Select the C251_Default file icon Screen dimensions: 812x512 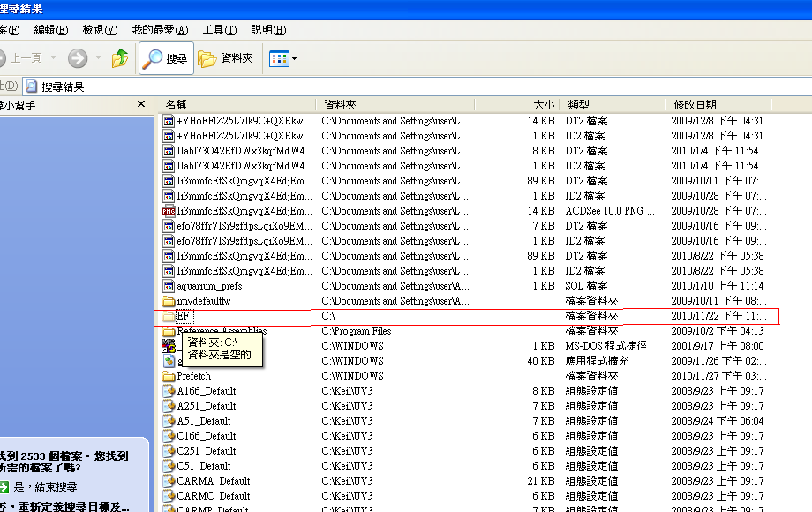pos(168,451)
